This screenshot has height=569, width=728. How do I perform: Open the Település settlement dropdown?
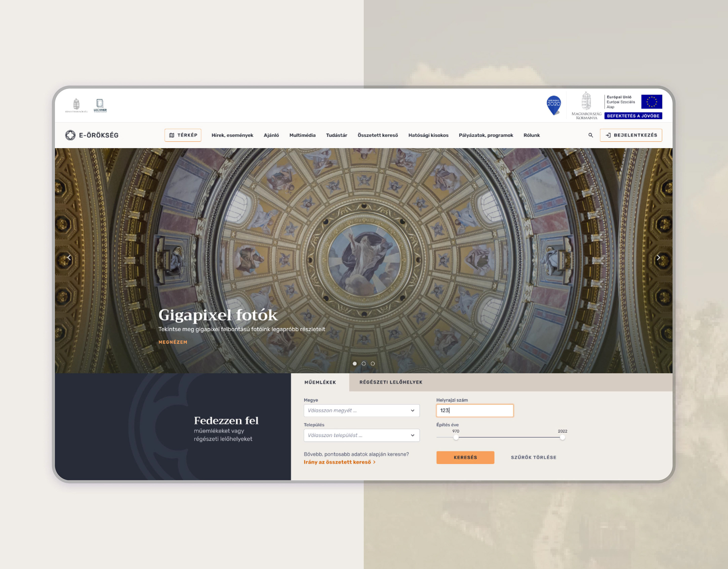coord(361,435)
